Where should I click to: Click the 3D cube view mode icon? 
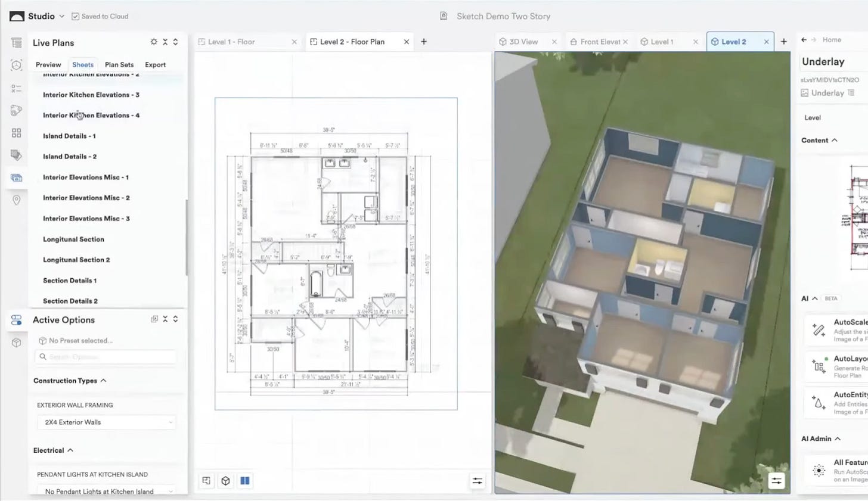(x=225, y=481)
